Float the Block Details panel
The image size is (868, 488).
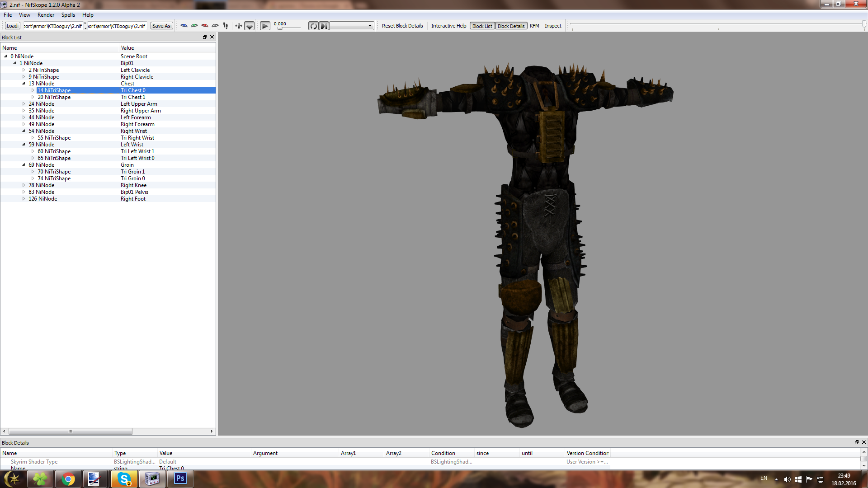[x=856, y=442]
